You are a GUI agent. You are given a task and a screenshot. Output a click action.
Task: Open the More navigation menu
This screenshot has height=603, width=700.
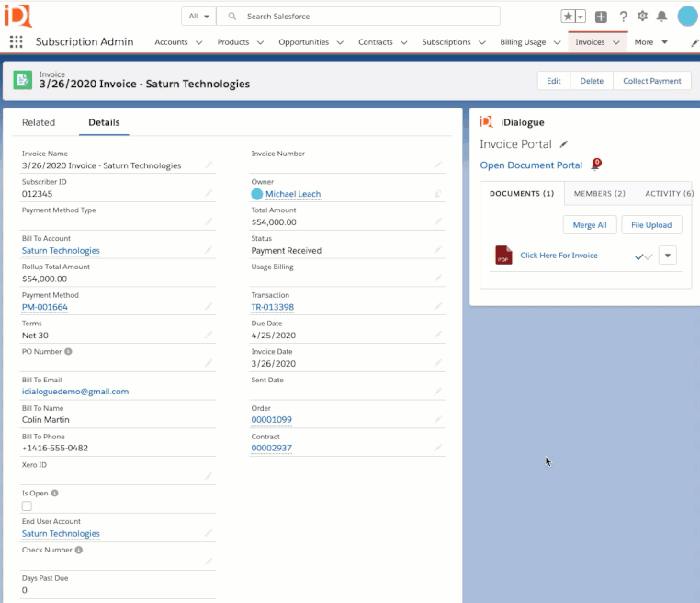click(x=650, y=42)
